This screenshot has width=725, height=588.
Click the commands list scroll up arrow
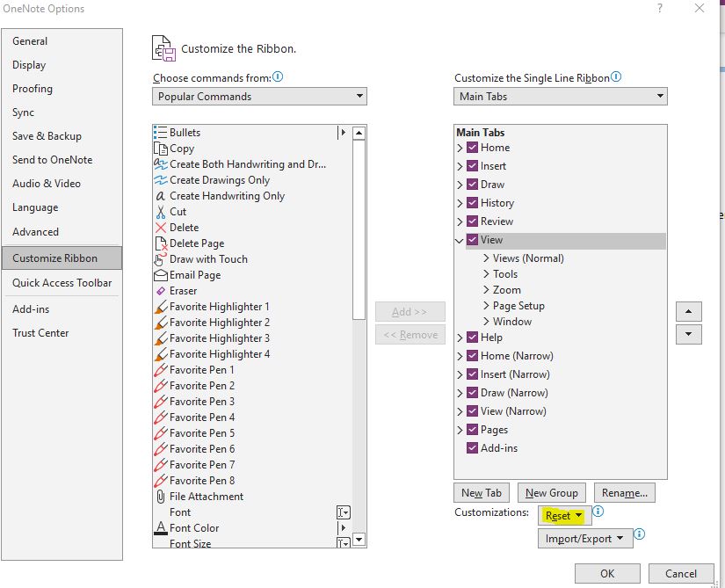tap(359, 133)
